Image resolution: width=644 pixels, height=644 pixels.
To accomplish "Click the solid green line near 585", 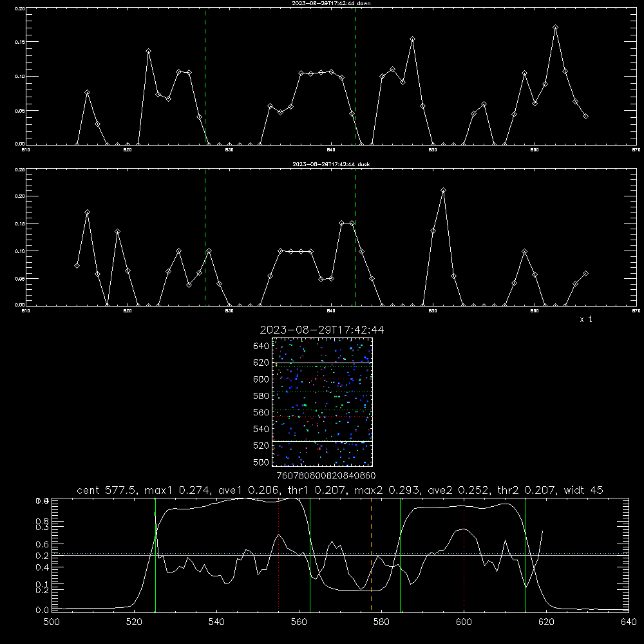I will coord(400,554).
